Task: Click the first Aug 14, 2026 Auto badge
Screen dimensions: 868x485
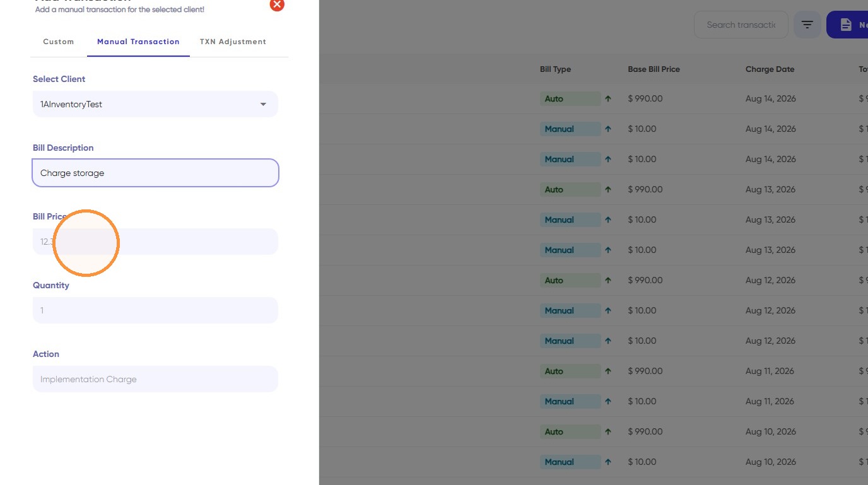Action: click(x=570, y=98)
